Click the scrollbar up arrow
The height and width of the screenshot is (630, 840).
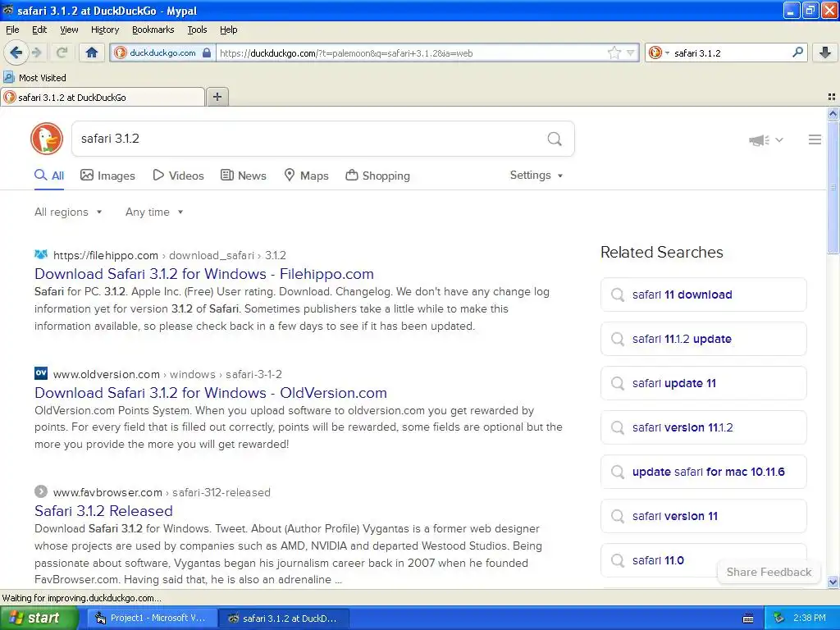point(833,113)
